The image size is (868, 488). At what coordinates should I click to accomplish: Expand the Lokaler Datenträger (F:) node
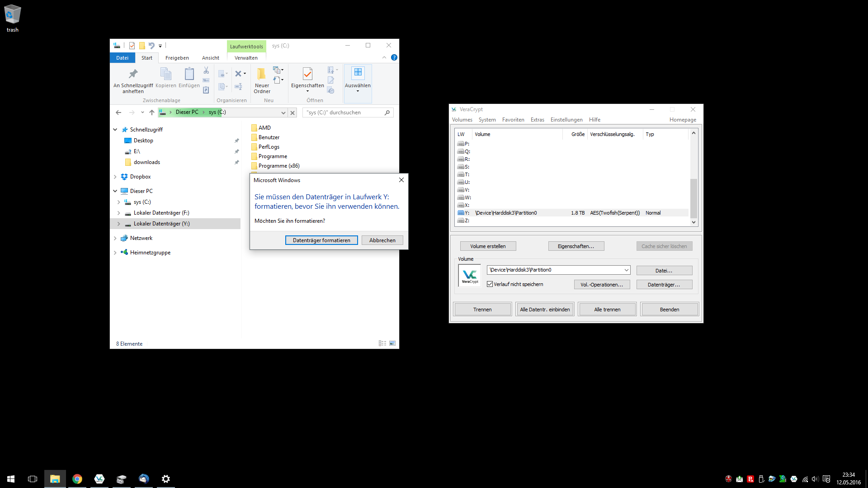point(119,213)
